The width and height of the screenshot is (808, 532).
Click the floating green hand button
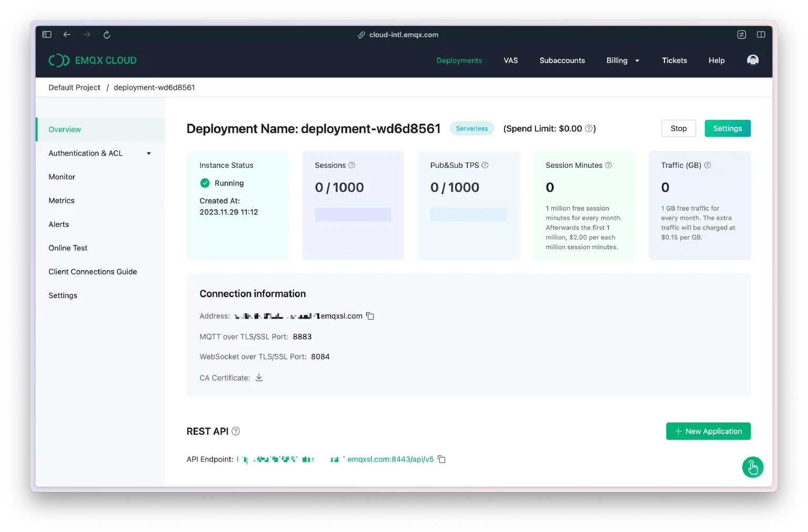click(752, 467)
